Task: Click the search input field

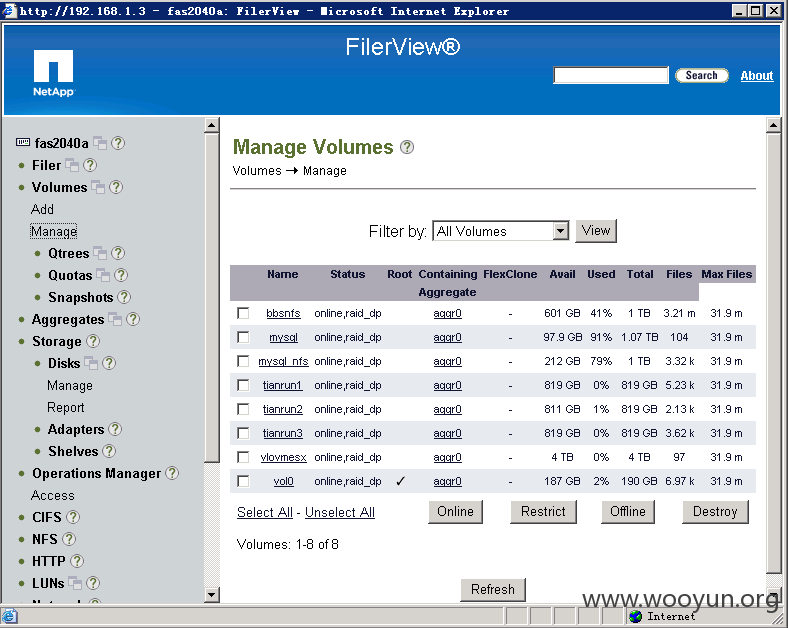Action: [x=611, y=75]
